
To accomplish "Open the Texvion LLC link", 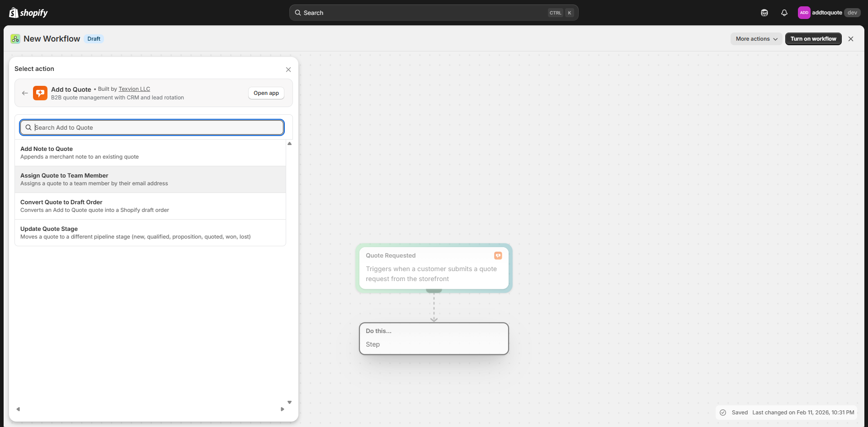I will [134, 89].
